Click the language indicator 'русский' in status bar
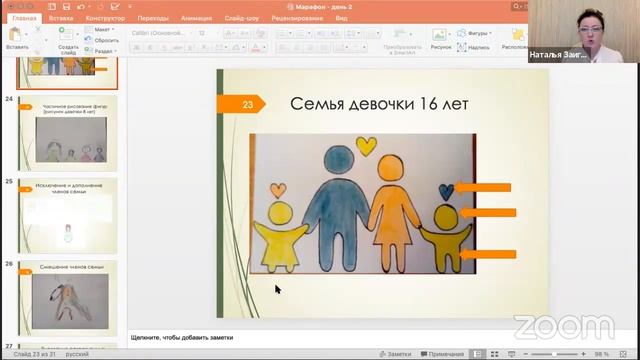 click(77, 354)
